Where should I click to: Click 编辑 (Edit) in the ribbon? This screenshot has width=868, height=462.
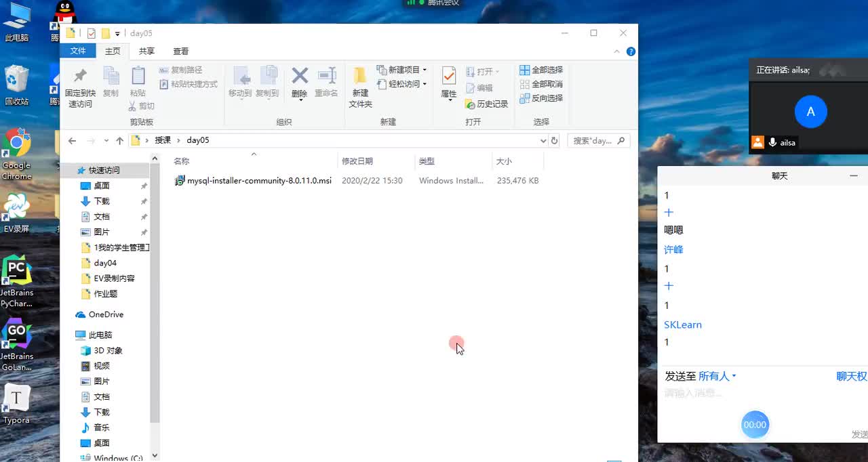point(479,88)
